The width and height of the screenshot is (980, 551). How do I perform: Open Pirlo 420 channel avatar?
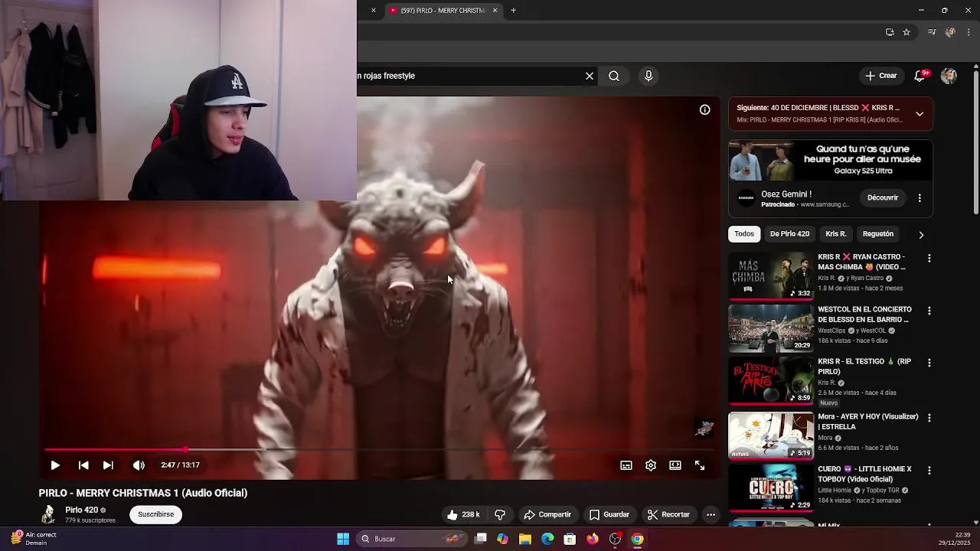click(x=48, y=514)
